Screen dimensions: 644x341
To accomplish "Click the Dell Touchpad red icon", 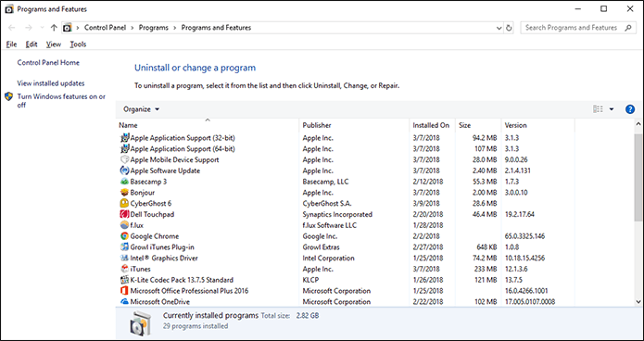I will point(124,214).
